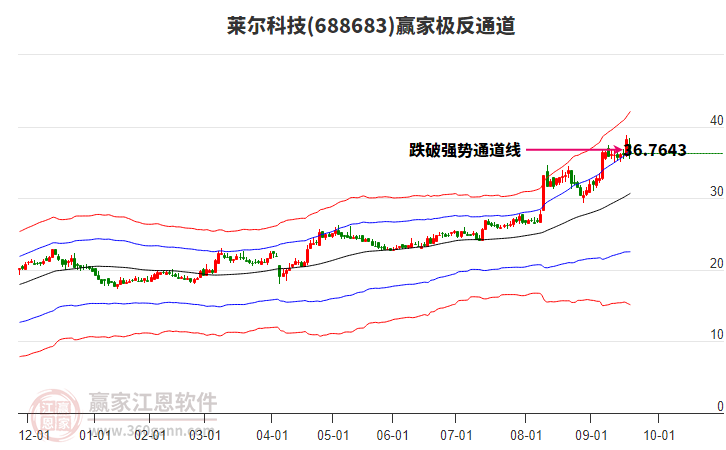
Task: Click the x-axis date 08-01
Action: pos(526,435)
